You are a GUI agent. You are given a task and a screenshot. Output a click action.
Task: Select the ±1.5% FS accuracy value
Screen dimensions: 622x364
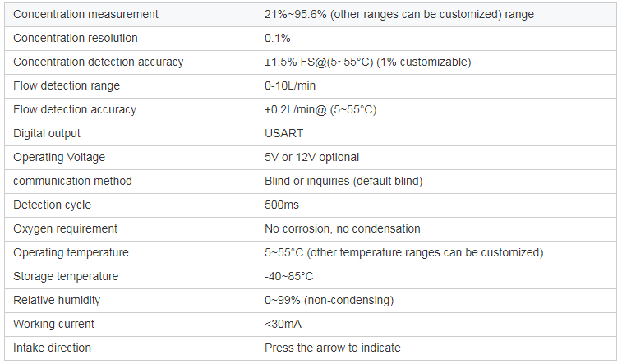[368, 62]
